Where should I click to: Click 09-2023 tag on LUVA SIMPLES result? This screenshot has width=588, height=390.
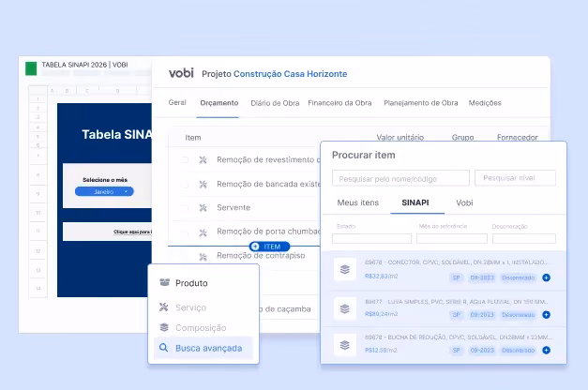(x=482, y=315)
